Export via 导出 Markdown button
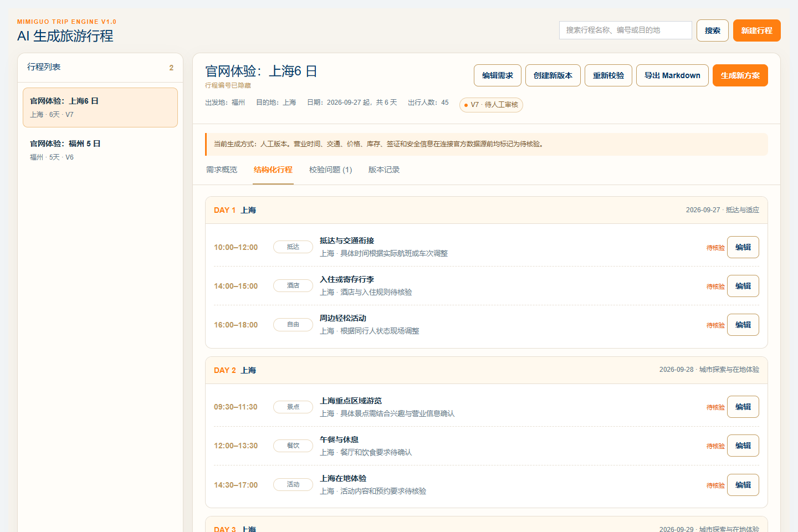 pos(673,75)
